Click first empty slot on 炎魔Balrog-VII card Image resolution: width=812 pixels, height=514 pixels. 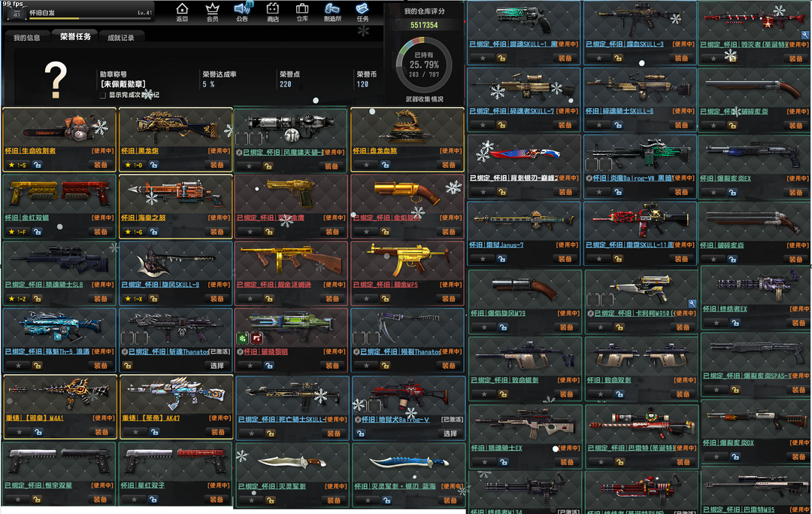pyautogui.click(x=592, y=165)
